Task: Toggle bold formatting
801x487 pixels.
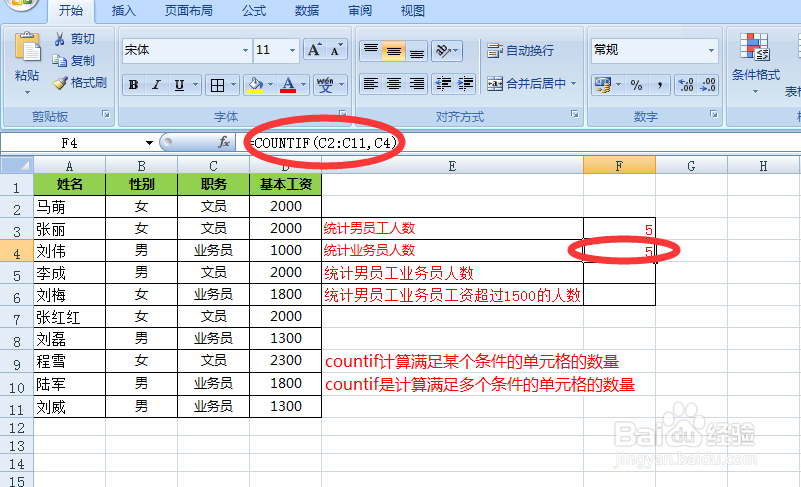Action: pyautogui.click(x=133, y=85)
